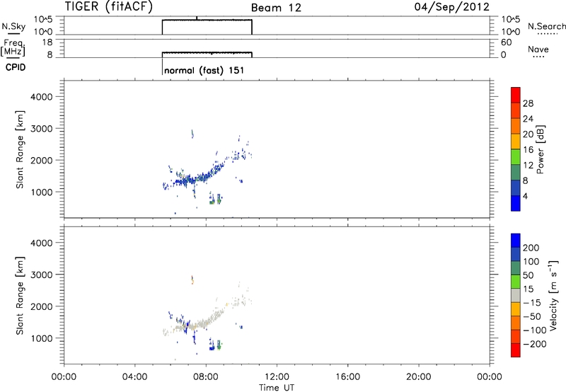Click the solid line sample under N.Sky legend
566x392 pixels.
click(x=13, y=33)
